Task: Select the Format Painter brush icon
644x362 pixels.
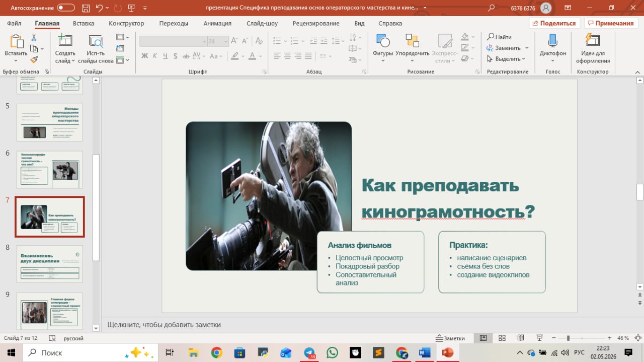Action: pyautogui.click(x=34, y=59)
